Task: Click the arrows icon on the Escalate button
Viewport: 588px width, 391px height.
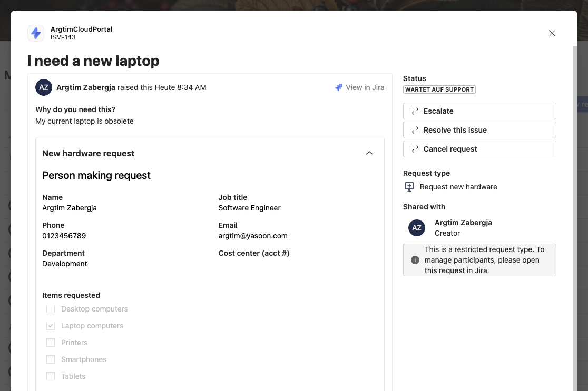Action: tap(415, 111)
